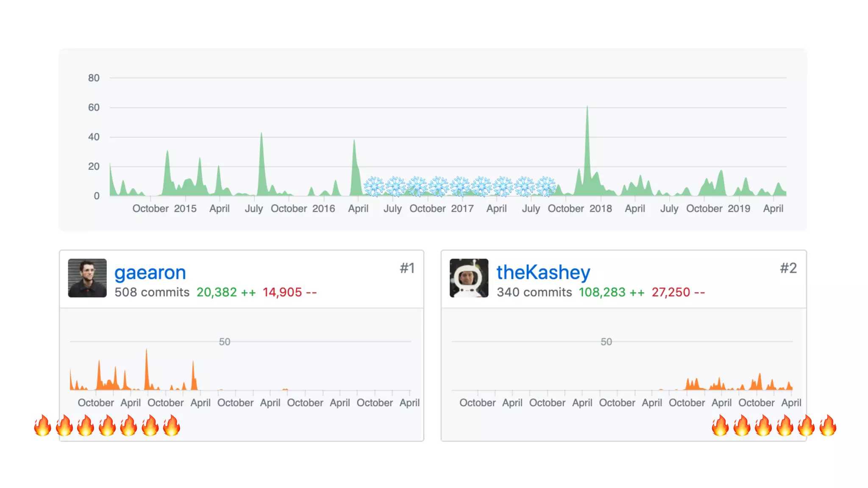868x488 pixels.
Task: Click the rightmost fire emoji under theKashey
Action: (x=828, y=425)
